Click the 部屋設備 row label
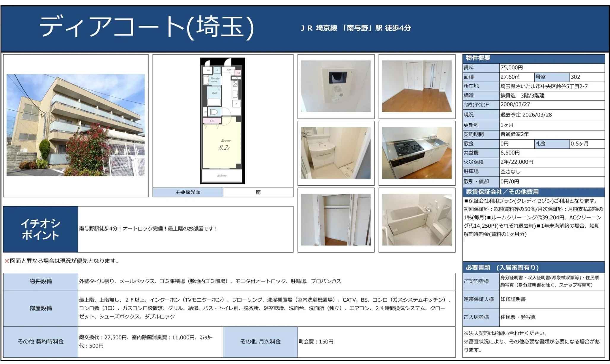The image size is (610, 364). click(x=41, y=308)
